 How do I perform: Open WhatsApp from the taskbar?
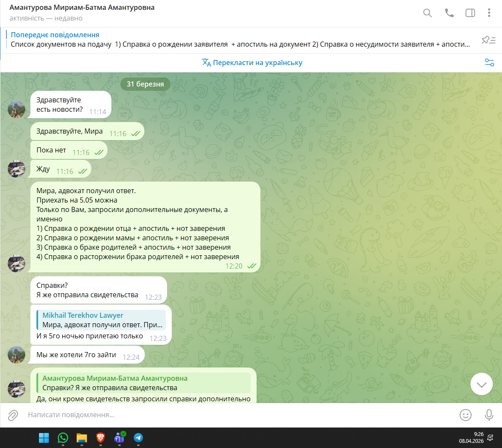(x=63, y=438)
